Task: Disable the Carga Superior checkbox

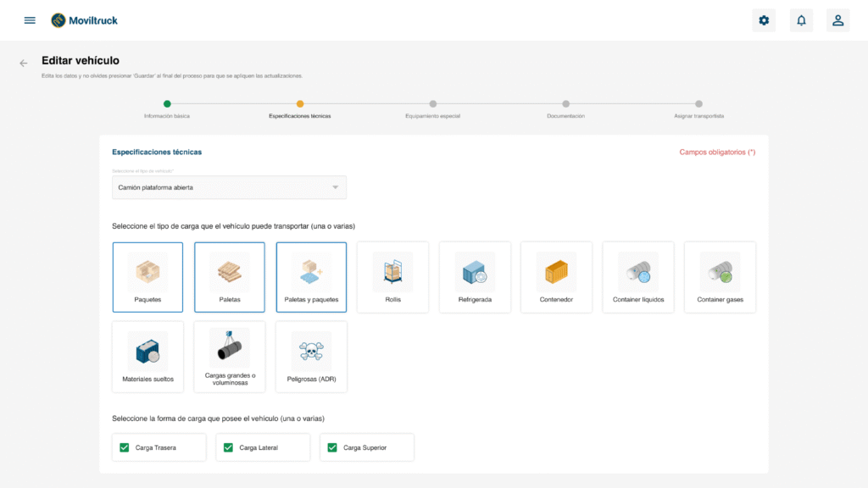Action: click(x=332, y=447)
